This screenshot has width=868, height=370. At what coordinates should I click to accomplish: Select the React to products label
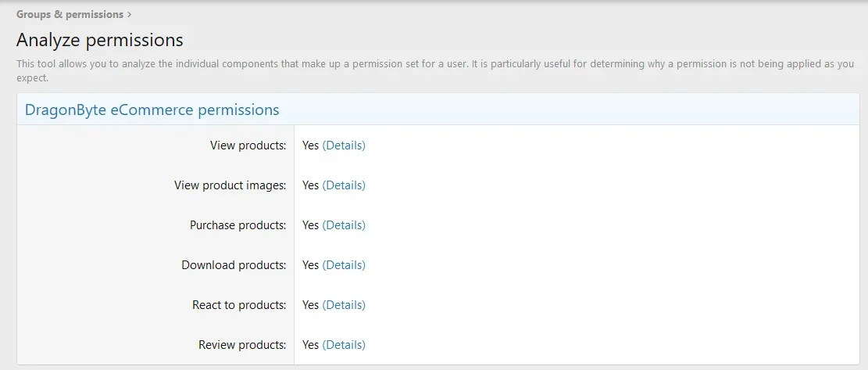point(239,304)
